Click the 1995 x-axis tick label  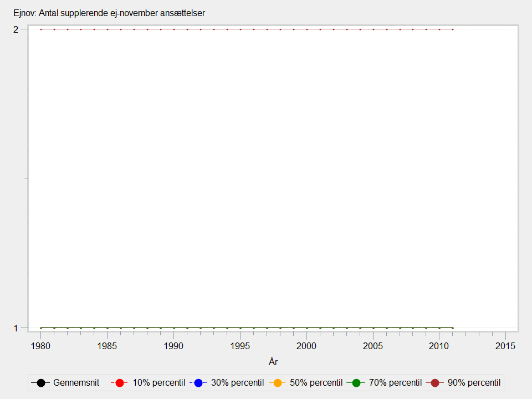click(x=240, y=346)
